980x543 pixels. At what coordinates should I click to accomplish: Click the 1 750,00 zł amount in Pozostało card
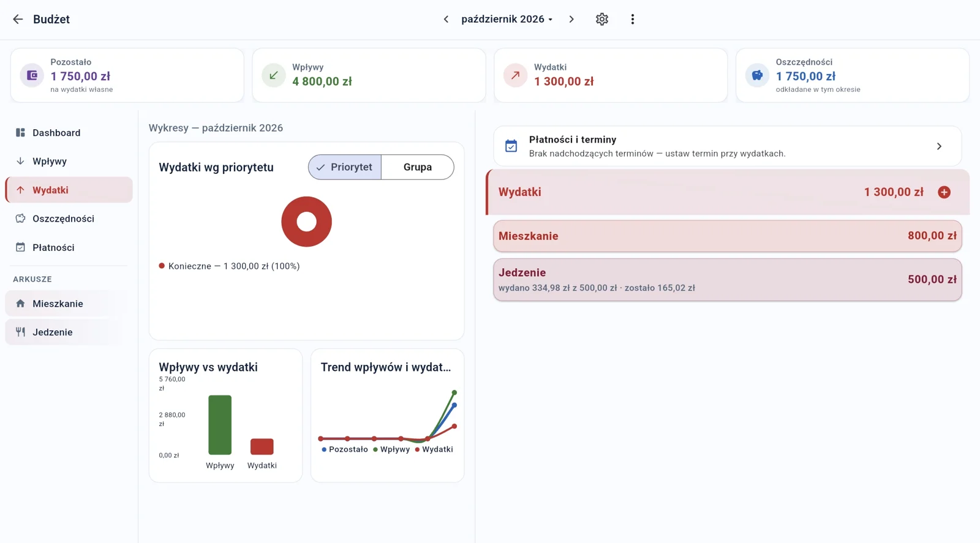click(x=80, y=77)
